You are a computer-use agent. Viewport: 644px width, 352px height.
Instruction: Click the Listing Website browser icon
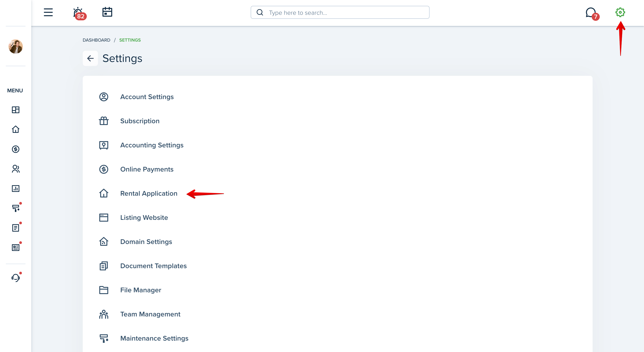pos(104,218)
